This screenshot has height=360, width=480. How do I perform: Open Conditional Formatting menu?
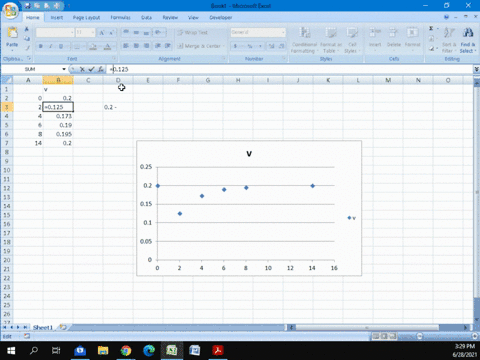coord(304,40)
